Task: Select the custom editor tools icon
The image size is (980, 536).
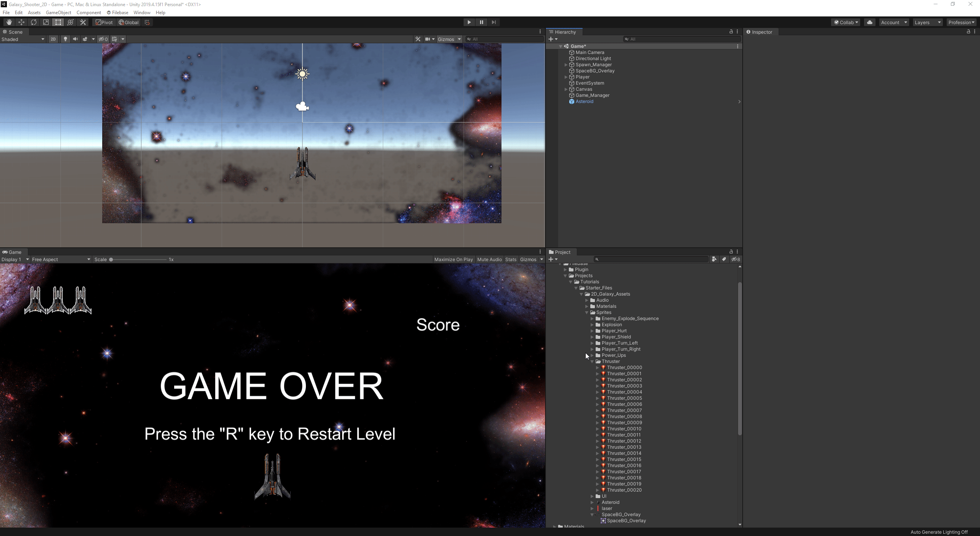Action: coord(83,22)
